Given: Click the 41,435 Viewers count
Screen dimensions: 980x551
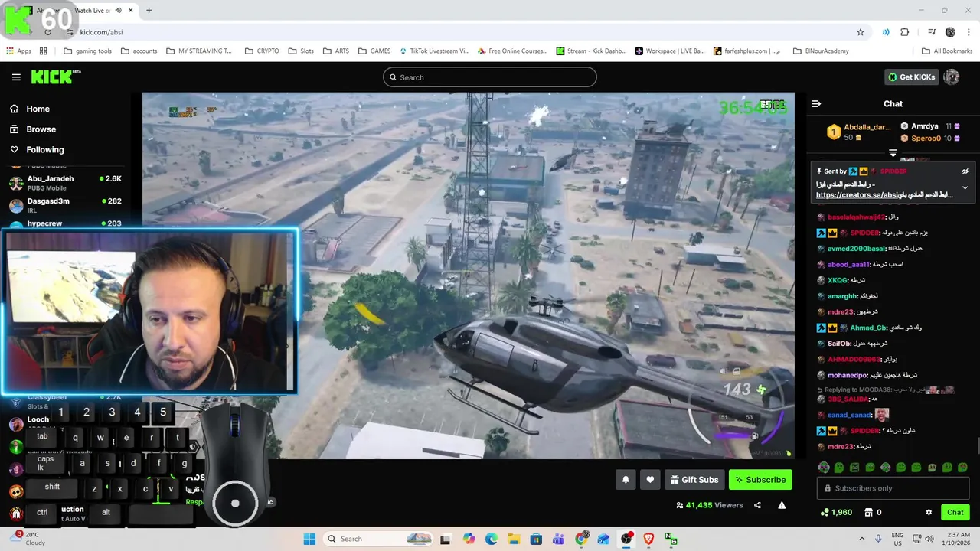Looking at the screenshot, I should 710,505.
